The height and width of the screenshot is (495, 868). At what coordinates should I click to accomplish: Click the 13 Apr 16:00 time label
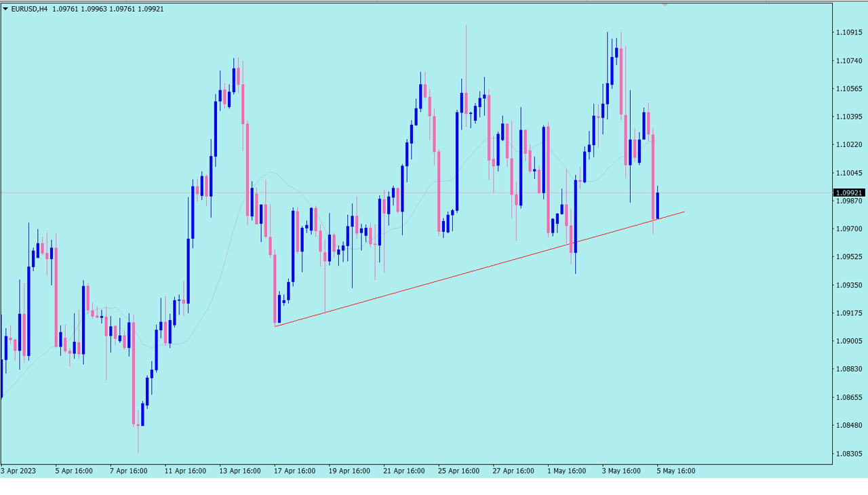(240, 471)
